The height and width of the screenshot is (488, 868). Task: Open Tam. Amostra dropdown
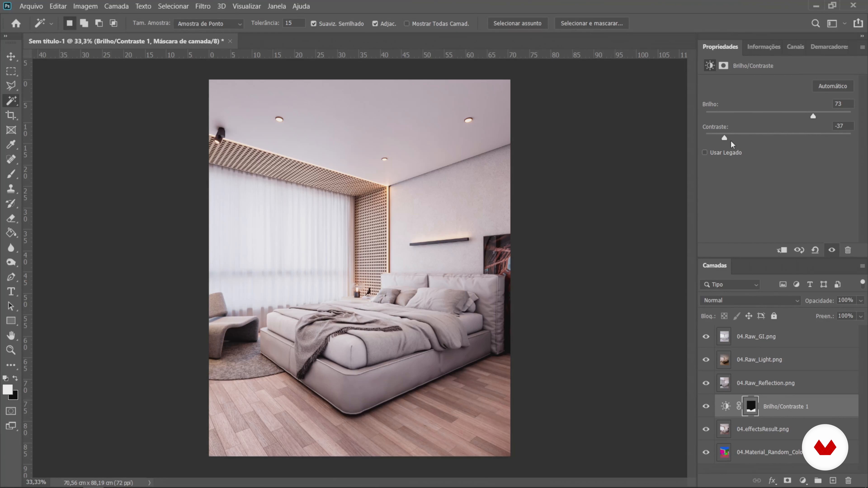click(209, 23)
